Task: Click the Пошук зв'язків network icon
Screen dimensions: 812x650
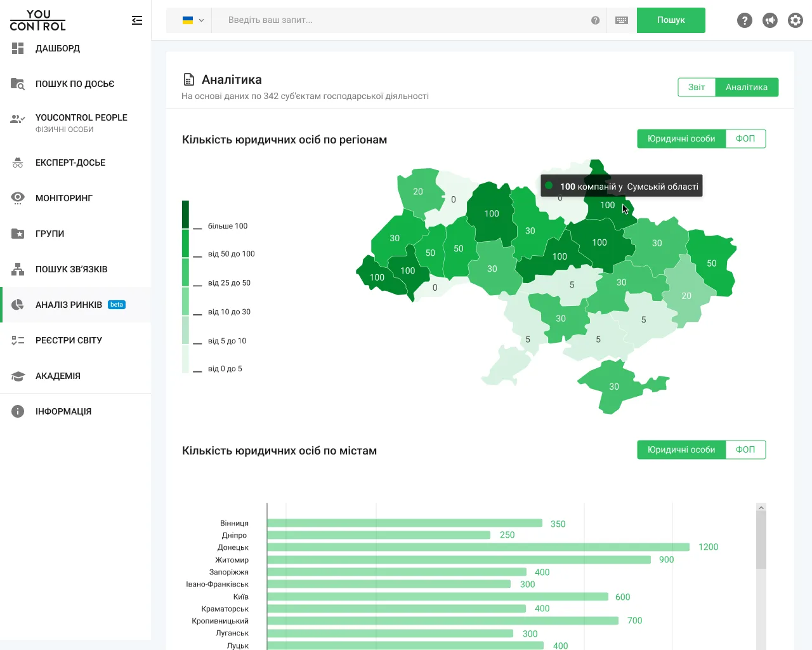Action: pos(18,269)
